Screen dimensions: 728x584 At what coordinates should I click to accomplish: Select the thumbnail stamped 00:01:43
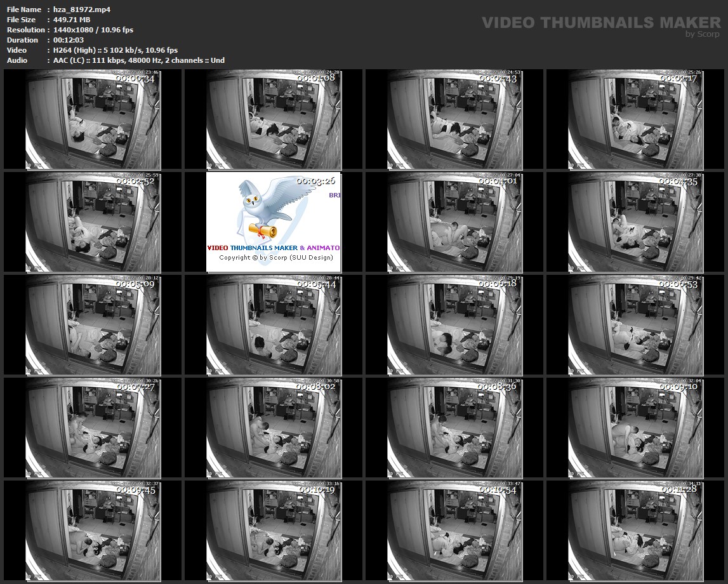454,119
